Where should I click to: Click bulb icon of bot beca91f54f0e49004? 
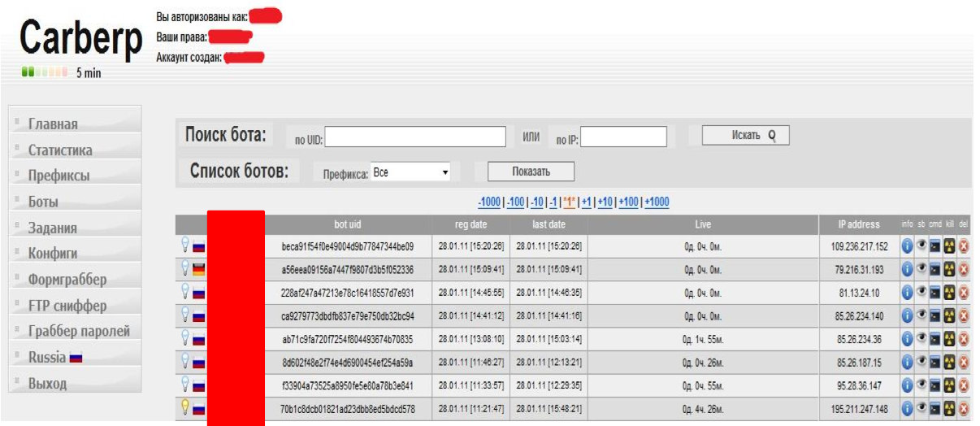185,244
